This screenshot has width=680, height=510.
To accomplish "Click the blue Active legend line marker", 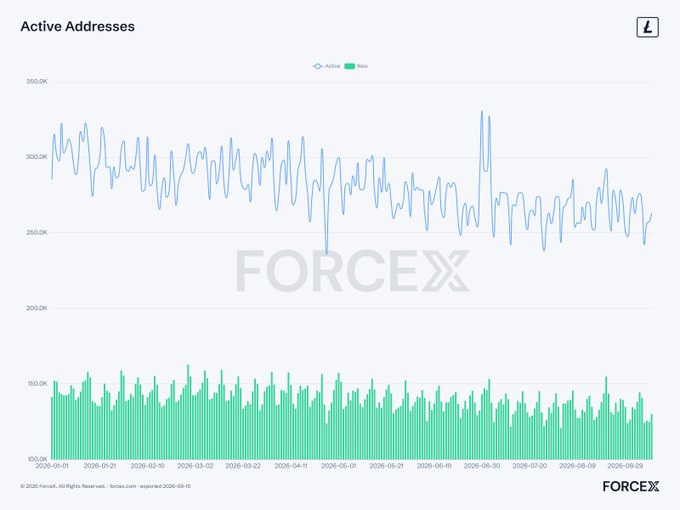I will [x=317, y=66].
